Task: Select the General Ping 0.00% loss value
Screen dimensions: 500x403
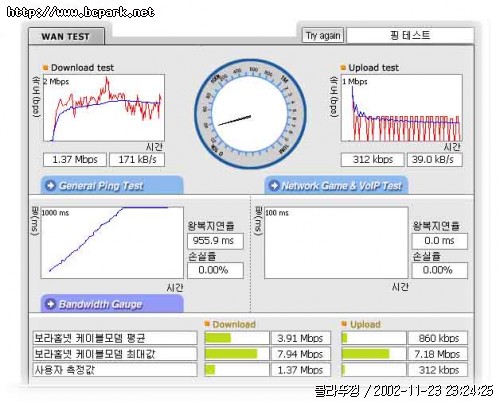Action: point(215,270)
